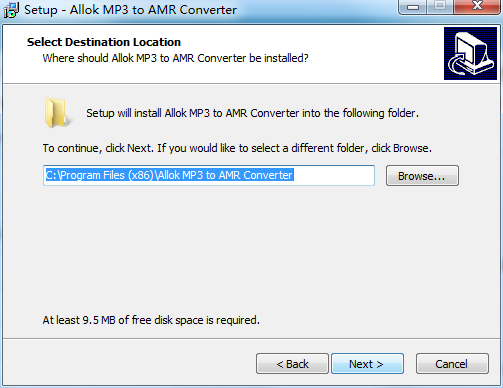This screenshot has width=503, height=388.
Task: Click the computer installer graphic in header
Action: point(470,53)
